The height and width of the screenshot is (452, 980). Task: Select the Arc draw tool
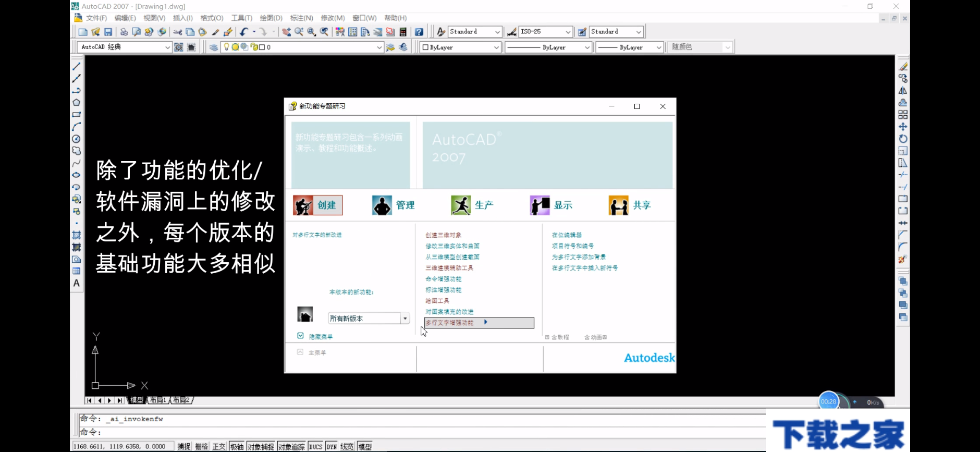click(x=77, y=127)
